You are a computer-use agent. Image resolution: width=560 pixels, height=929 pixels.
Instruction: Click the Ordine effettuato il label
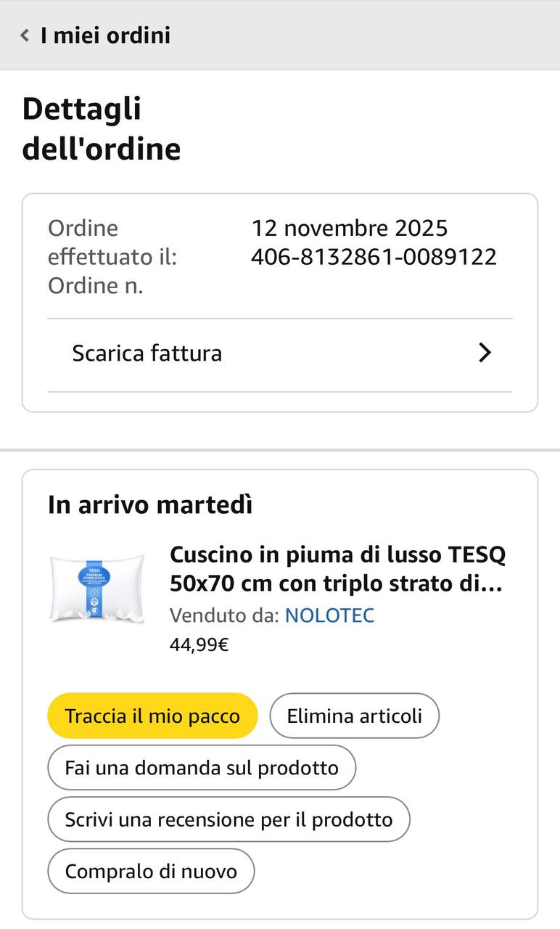coord(112,242)
